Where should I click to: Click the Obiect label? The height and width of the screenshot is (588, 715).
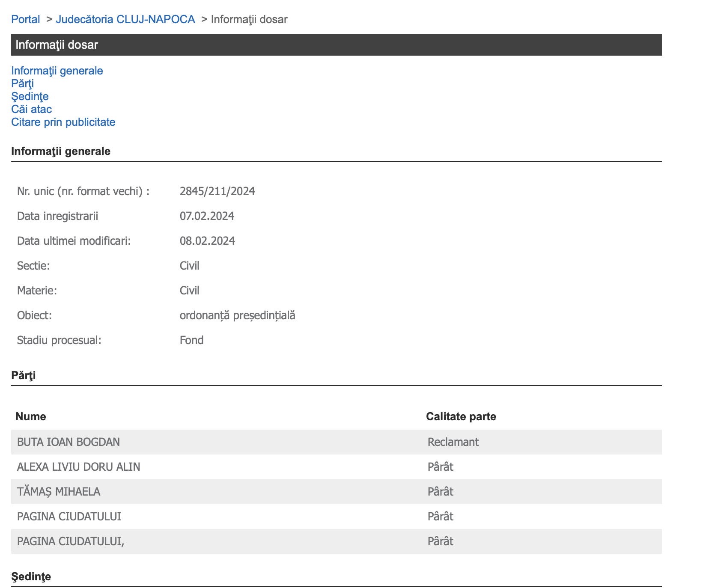click(34, 315)
